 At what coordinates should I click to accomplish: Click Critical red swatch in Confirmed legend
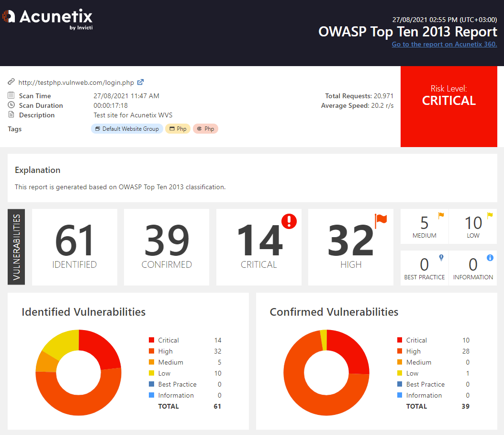(x=400, y=340)
